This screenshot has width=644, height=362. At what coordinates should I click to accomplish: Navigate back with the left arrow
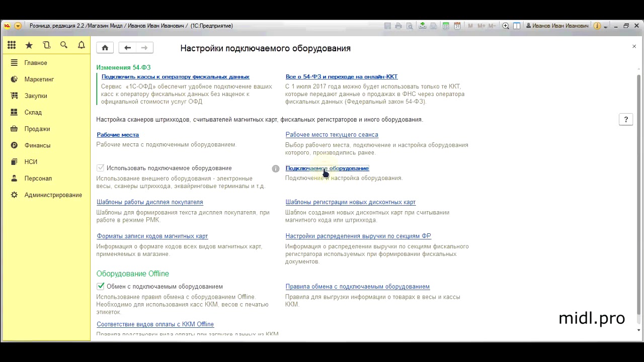pyautogui.click(x=127, y=48)
